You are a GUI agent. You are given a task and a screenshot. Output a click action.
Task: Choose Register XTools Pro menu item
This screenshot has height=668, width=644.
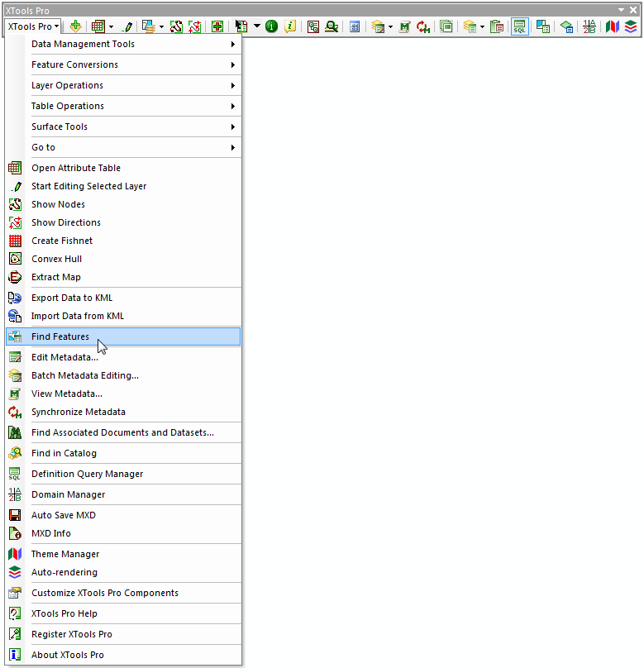[123, 634]
